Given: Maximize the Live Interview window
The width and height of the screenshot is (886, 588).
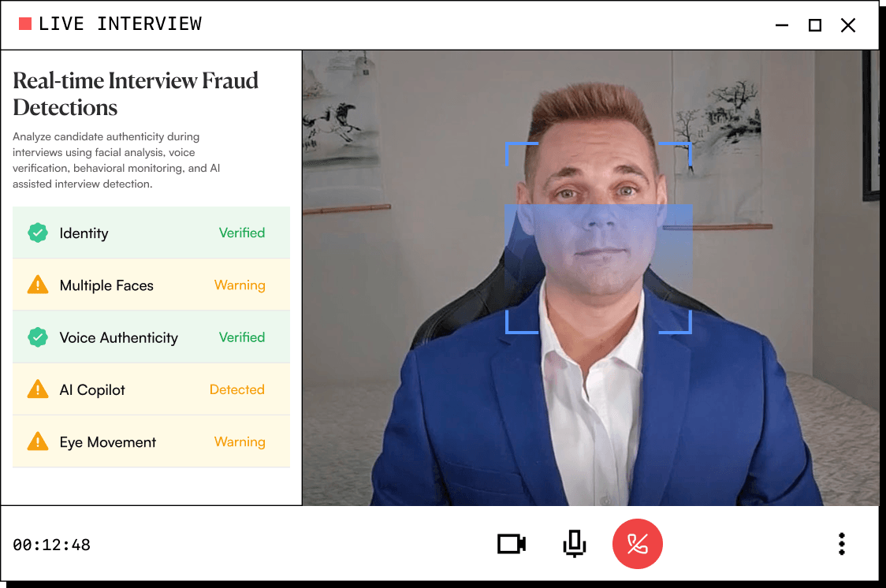Looking at the screenshot, I should click(815, 25).
